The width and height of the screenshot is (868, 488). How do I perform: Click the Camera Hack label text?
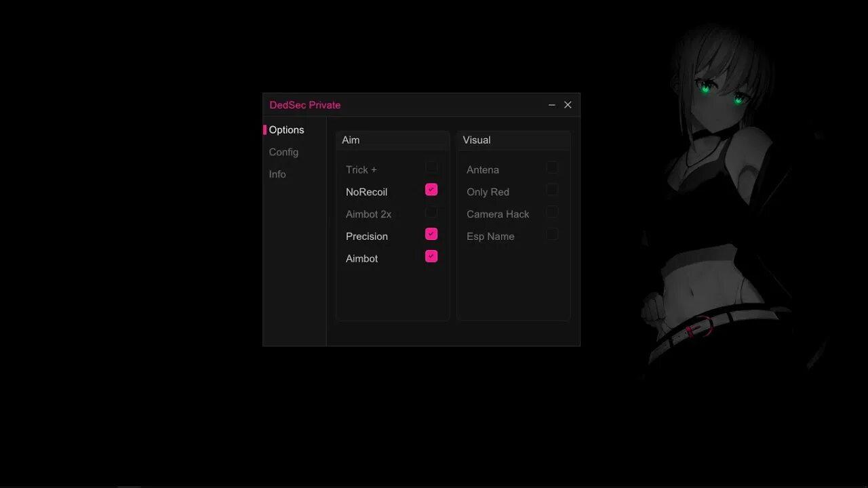coord(498,214)
